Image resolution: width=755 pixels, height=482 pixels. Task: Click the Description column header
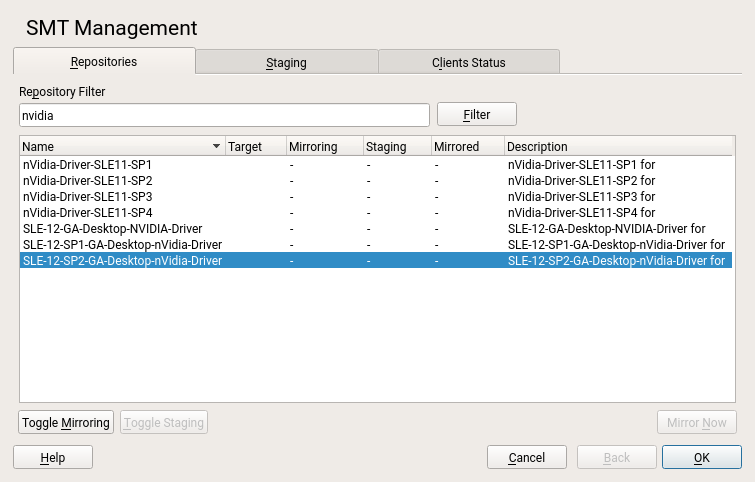click(x=618, y=147)
